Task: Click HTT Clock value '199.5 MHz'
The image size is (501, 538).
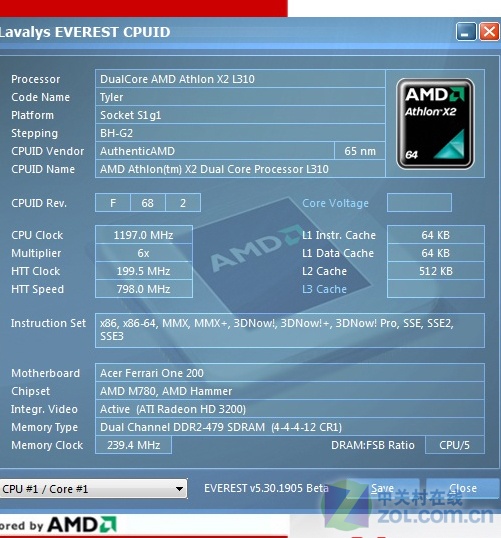Action: point(143,271)
